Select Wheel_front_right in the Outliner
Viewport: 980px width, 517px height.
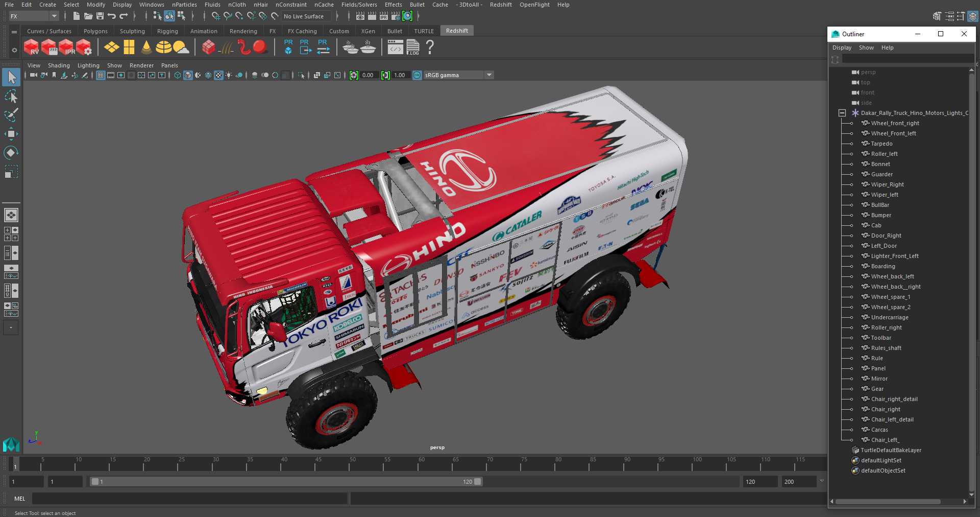tap(895, 123)
